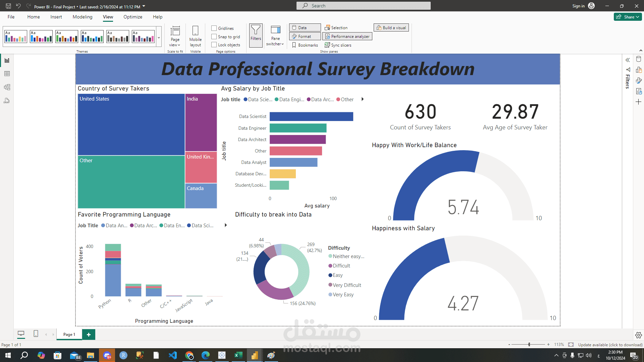Click the Save icon in title bar
Viewport: 644px width, 362px height.
click(8, 6)
